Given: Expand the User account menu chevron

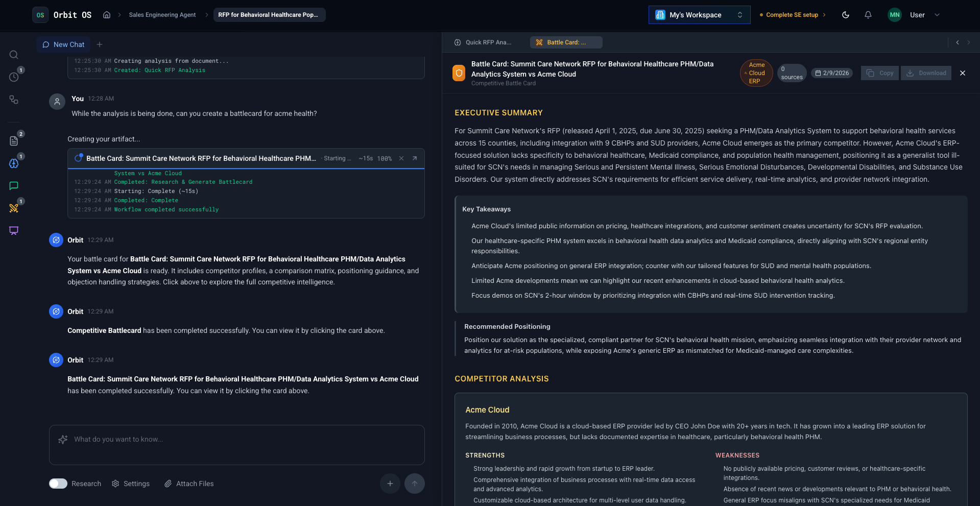Looking at the screenshot, I should pos(937,15).
